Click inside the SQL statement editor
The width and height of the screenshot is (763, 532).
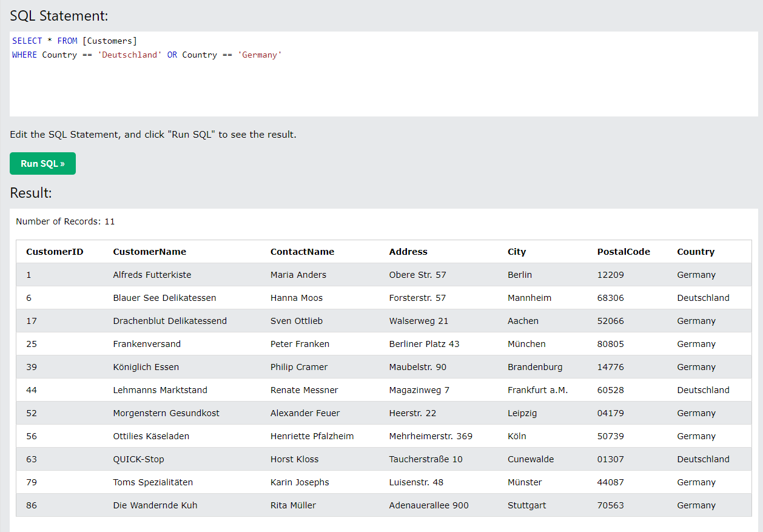point(383,74)
